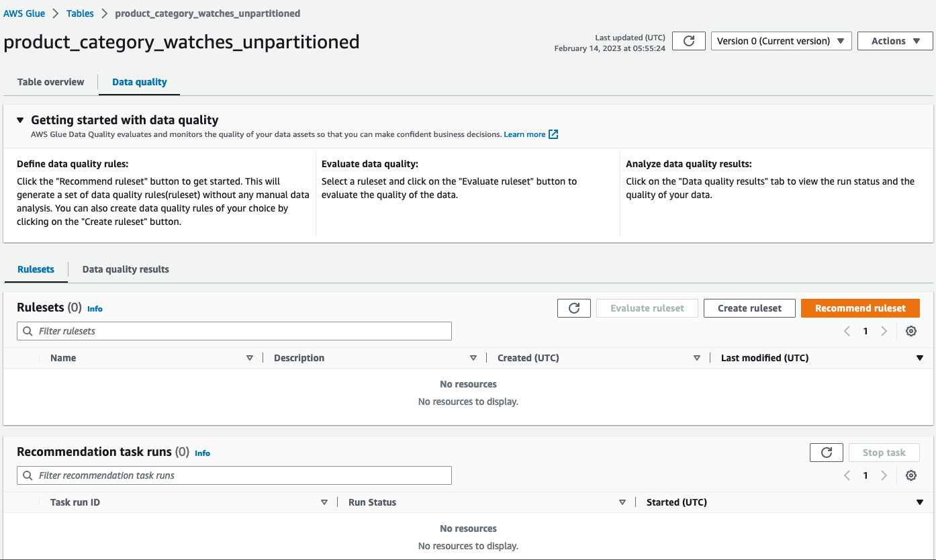Go to next page in task runs pagination
The width and height of the screenshot is (936, 560).
[884, 475]
